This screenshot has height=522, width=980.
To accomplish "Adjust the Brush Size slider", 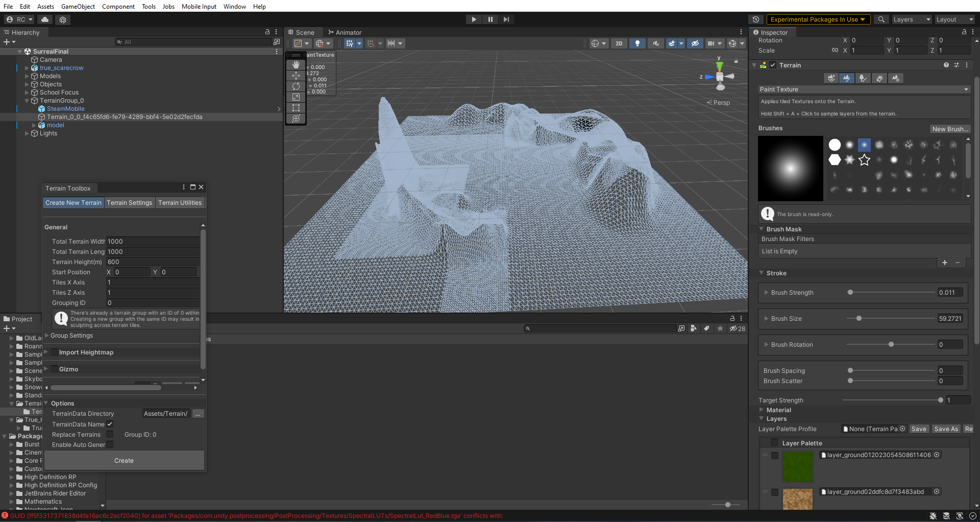I will [859, 319].
